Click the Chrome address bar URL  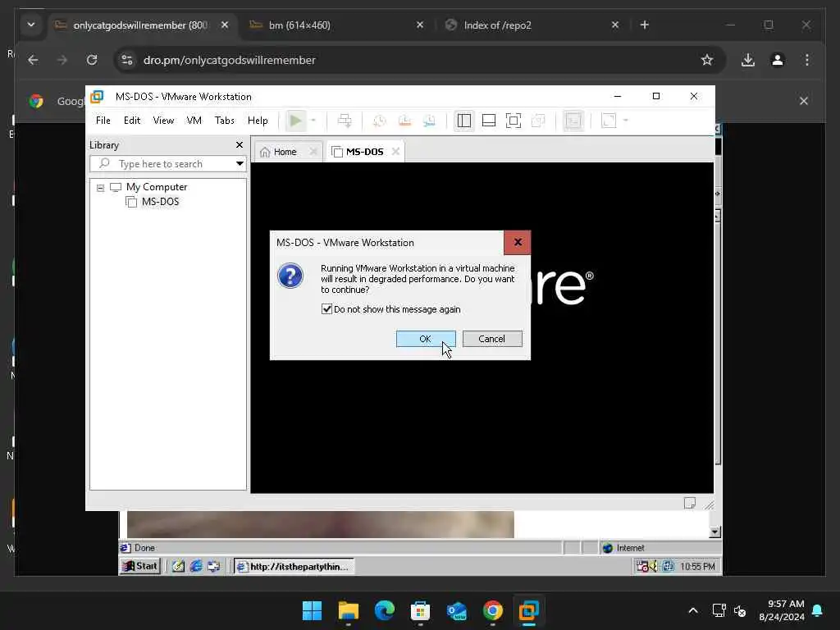coord(230,60)
